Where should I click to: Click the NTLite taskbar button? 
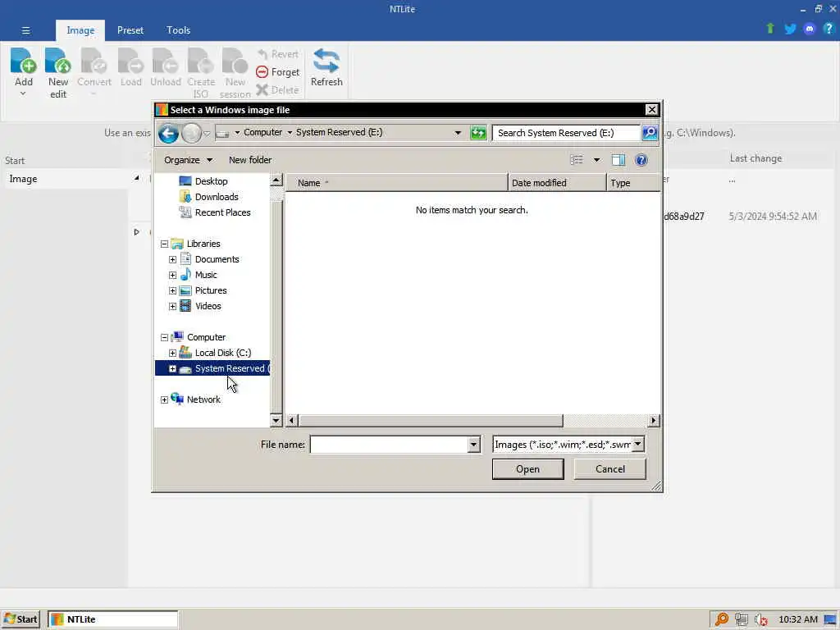(x=112, y=619)
